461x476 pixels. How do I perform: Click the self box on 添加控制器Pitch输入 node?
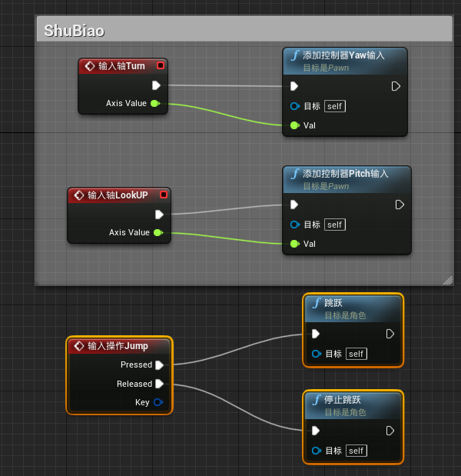pos(335,225)
